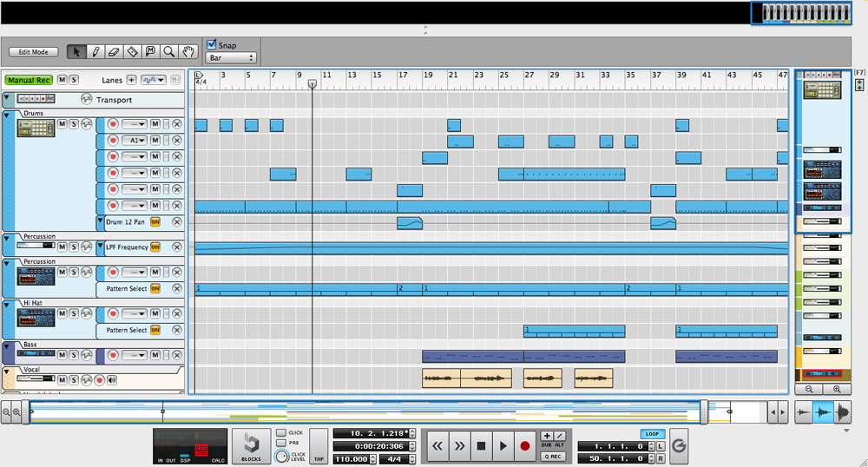
Task: Toggle the Pre count-in
Action: [x=281, y=443]
